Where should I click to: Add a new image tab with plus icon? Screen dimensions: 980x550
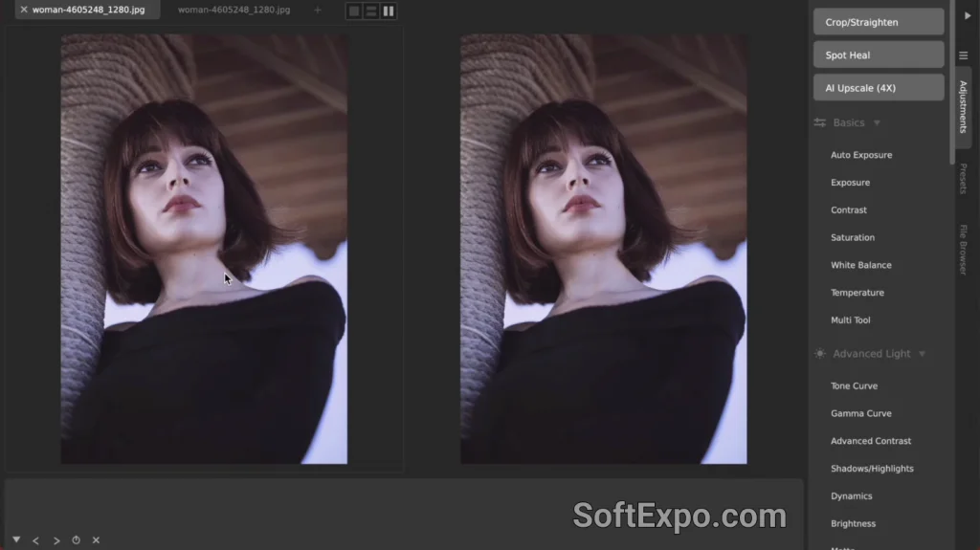pos(318,10)
